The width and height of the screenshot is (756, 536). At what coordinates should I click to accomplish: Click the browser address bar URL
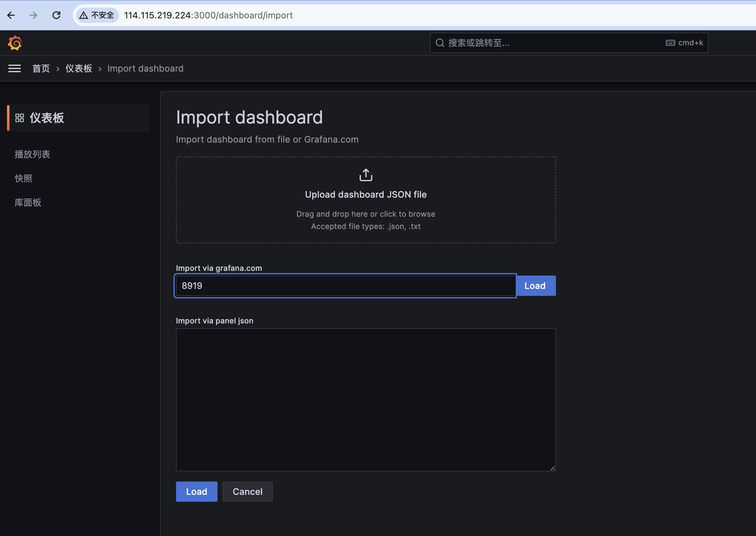pyautogui.click(x=208, y=15)
